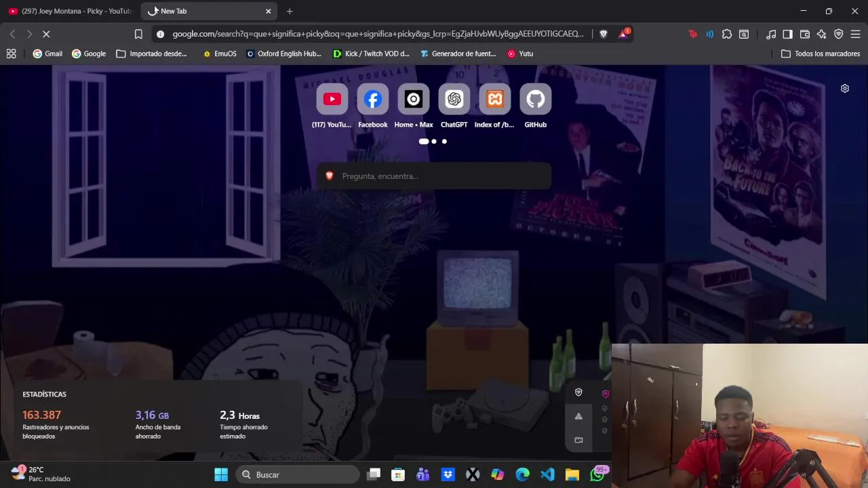Select the second shortcuts page dot
The image size is (868, 488).
pos(434,142)
